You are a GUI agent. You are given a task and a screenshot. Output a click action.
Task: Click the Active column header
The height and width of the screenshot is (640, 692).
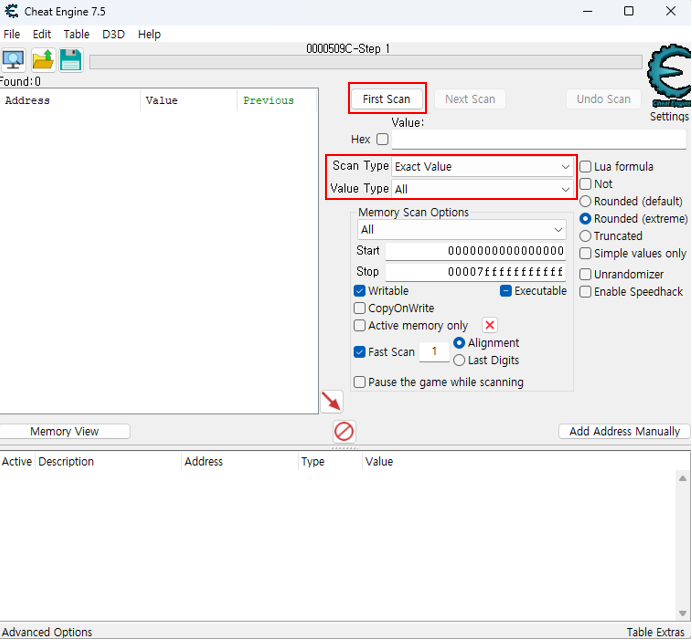click(x=17, y=462)
